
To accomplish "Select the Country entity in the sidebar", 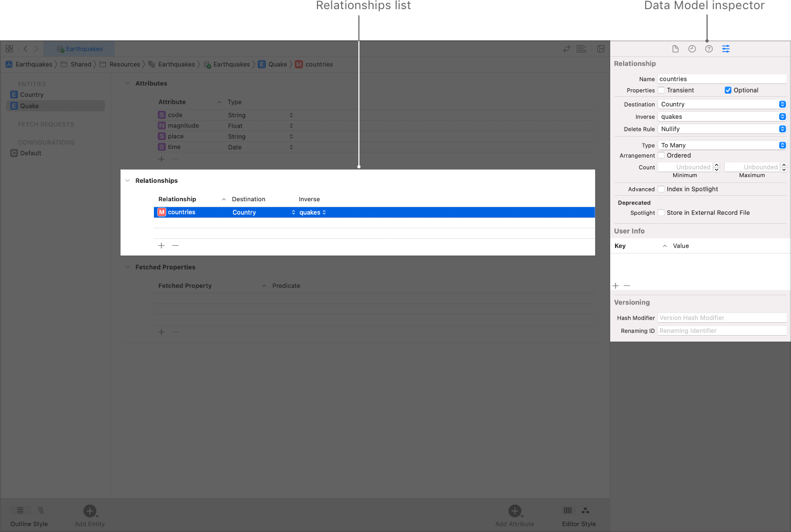I will click(32, 94).
